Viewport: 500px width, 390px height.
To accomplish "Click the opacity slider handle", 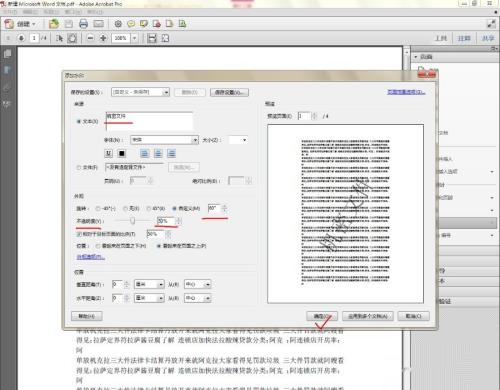I will 133,221.
